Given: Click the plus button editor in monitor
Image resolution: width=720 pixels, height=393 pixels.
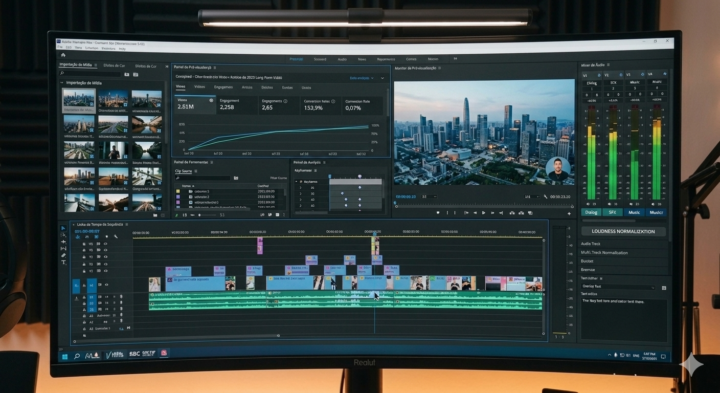Looking at the screenshot, I should pos(569,213).
